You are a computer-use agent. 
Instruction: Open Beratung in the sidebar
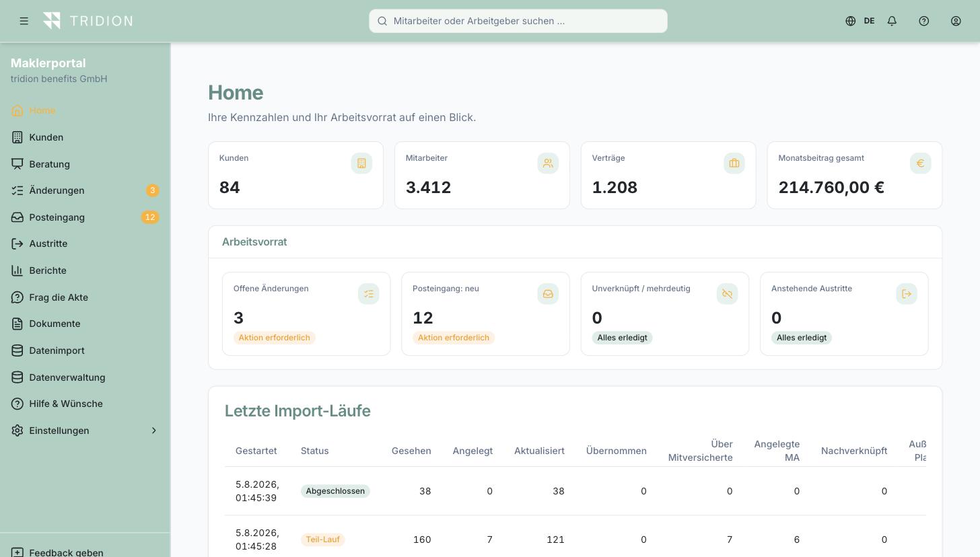click(85, 164)
